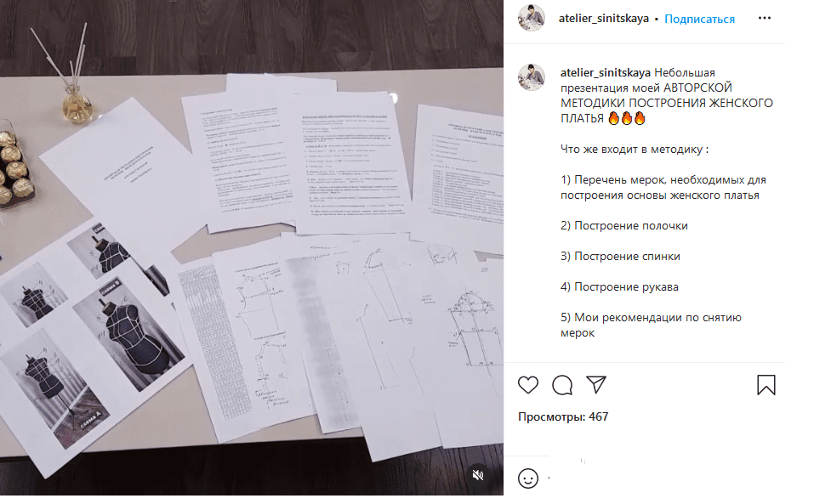
Task: Open the three-dots more options menu
Action: (764, 18)
